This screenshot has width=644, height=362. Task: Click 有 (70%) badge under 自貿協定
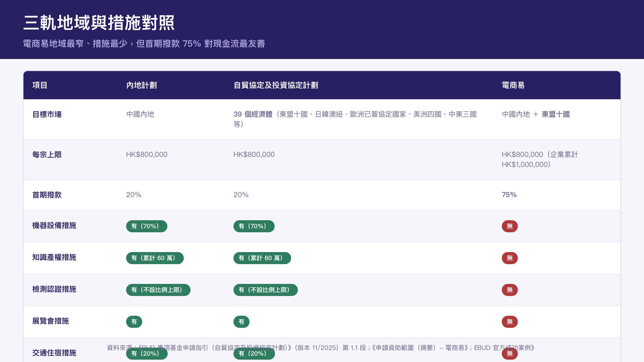[254, 226]
